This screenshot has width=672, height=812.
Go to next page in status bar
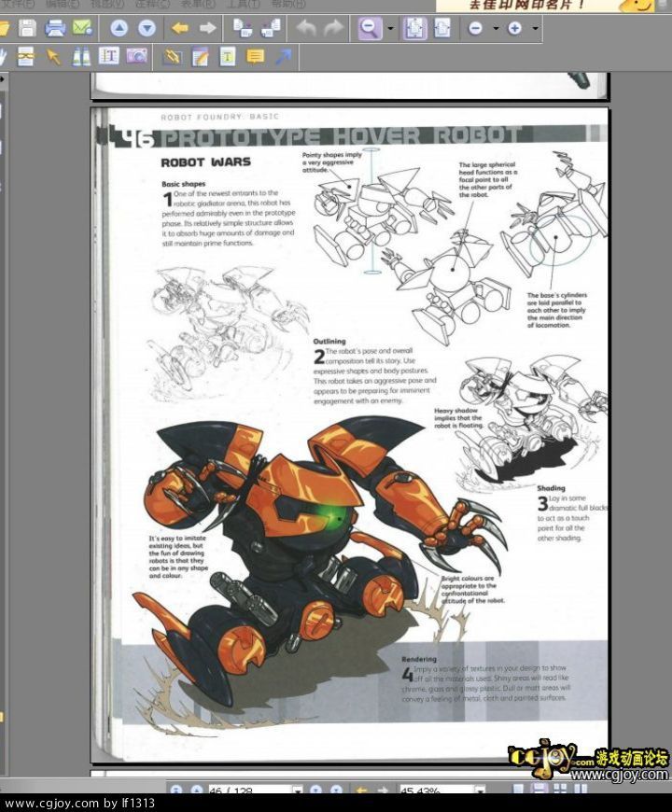315,790
